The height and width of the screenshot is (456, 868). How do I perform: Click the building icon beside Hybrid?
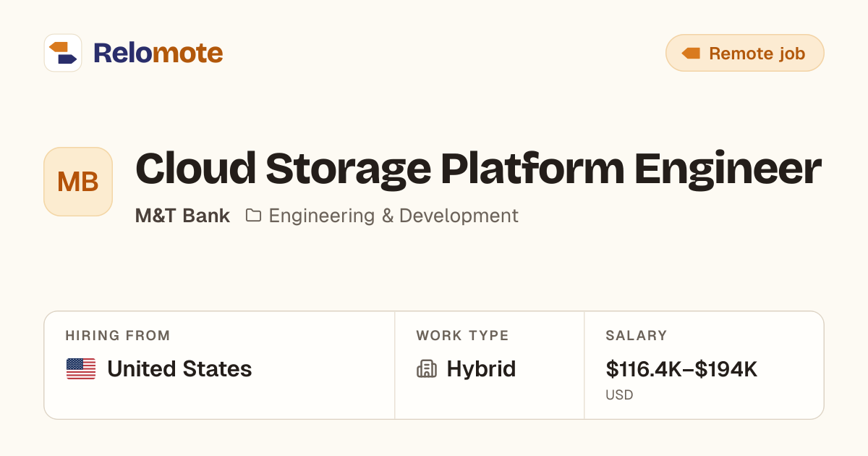pyautogui.click(x=427, y=369)
